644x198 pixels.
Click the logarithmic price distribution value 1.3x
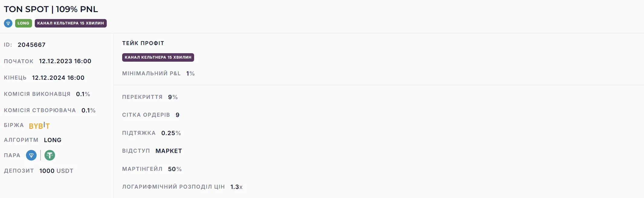[x=236, y=187]
